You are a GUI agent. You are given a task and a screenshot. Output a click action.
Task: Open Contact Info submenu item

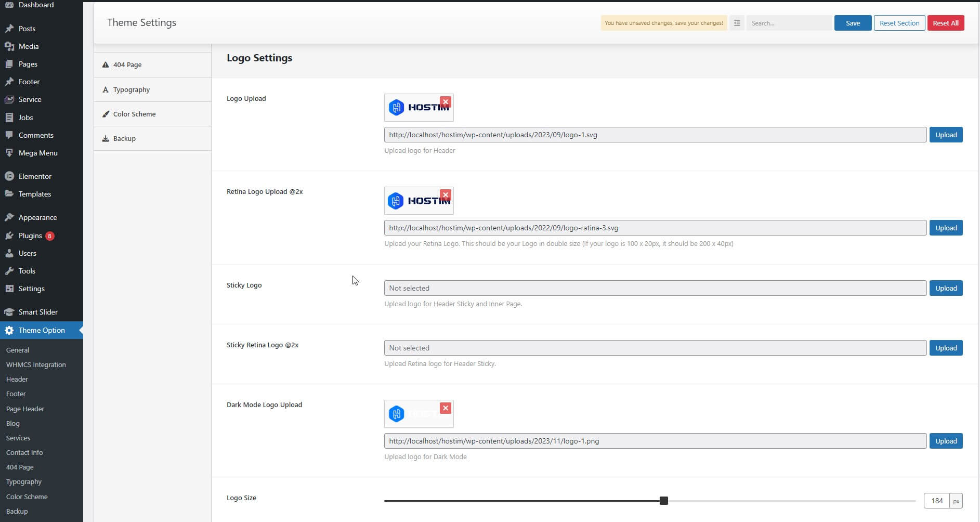coord(24,452)
